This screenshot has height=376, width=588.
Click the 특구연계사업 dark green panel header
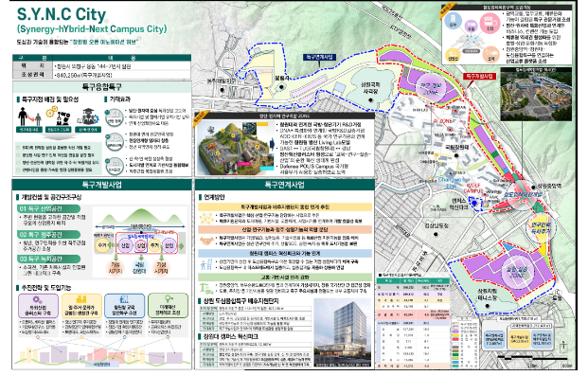click(285, 185)
